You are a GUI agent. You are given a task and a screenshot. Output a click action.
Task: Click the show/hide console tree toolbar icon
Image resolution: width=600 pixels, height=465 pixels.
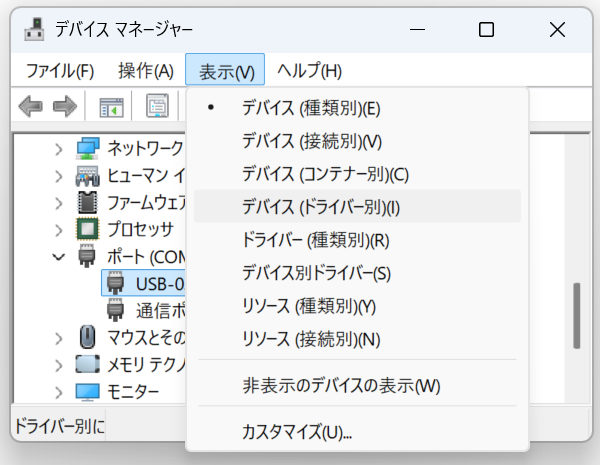tap(111, 107)
